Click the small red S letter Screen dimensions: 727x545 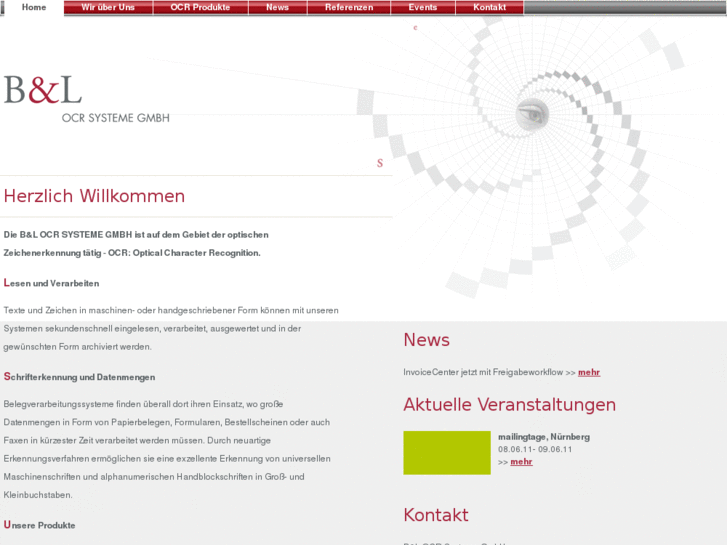coord(380,163)
